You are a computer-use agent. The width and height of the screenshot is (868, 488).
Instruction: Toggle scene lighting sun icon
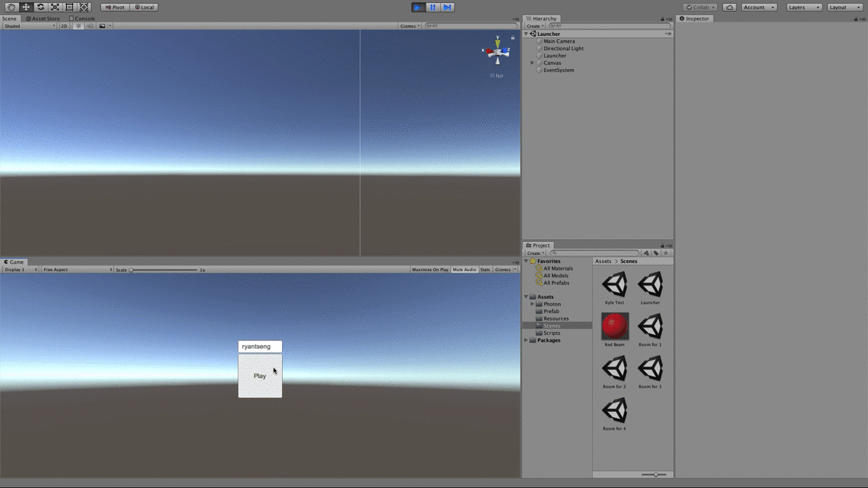(78, 26)
